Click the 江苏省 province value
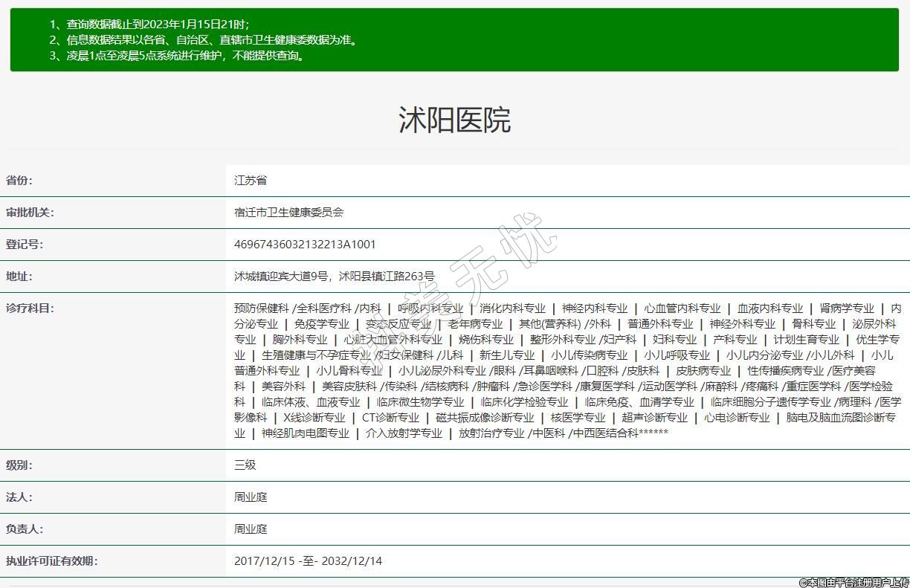The width and height of the screenshot is (910, 588). point(251,181)
